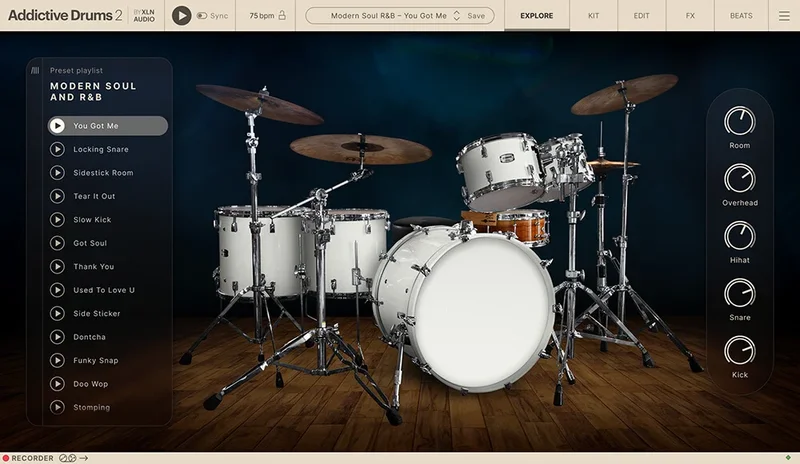Viewport: 800px width, 464px height.
Task: Toggle the Sync switch
Action: click(202, 16)
